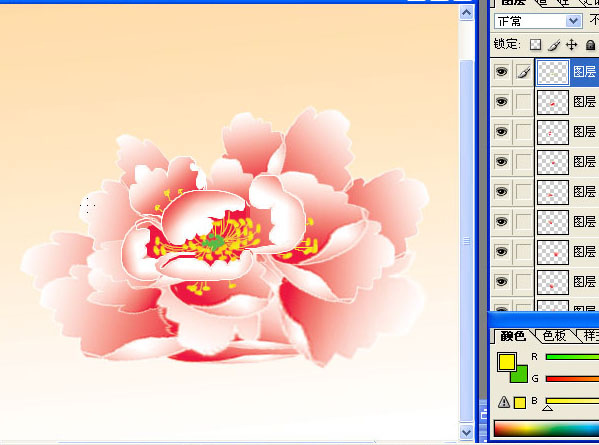The height and width of the screenshot is (445, 599).
Task: Switch to the 色板 swatches tab
Action: click(554, 336)
